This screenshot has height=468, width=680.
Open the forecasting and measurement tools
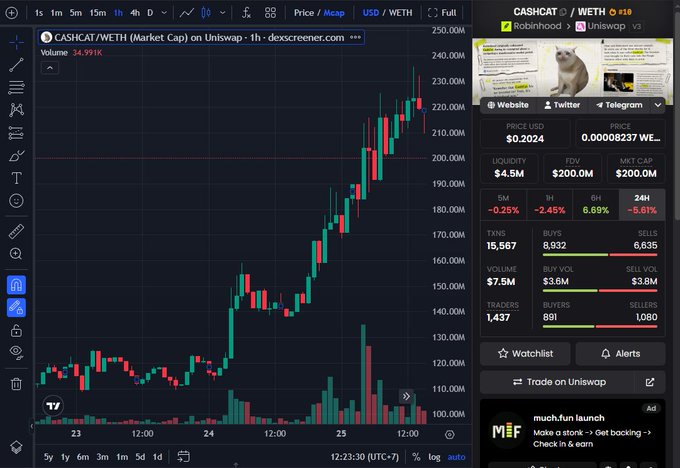[16, 133]
